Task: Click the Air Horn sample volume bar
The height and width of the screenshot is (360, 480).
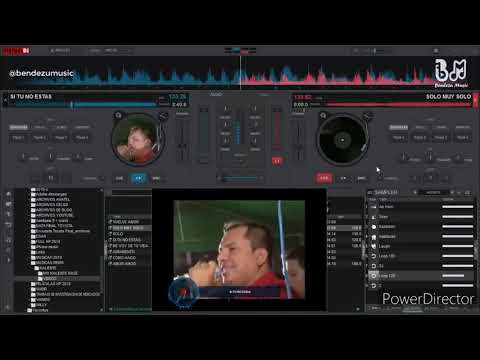Action: (x=457, y=207)
